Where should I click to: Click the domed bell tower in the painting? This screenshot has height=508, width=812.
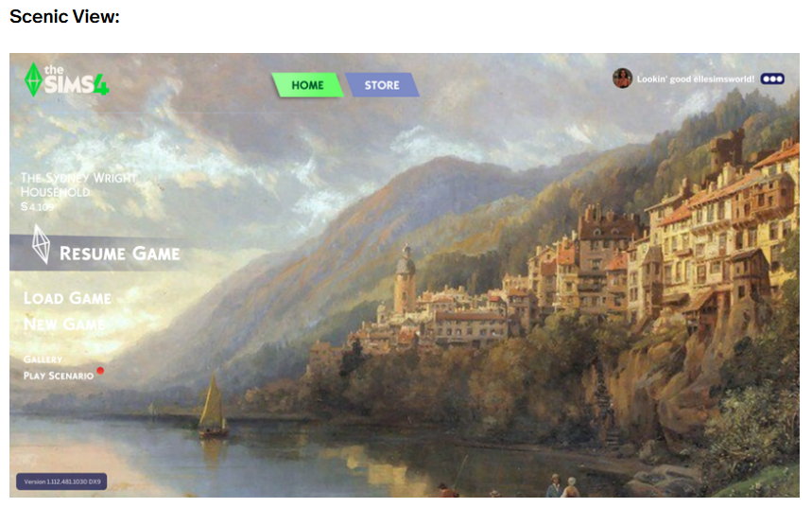(x=405, y=279)
